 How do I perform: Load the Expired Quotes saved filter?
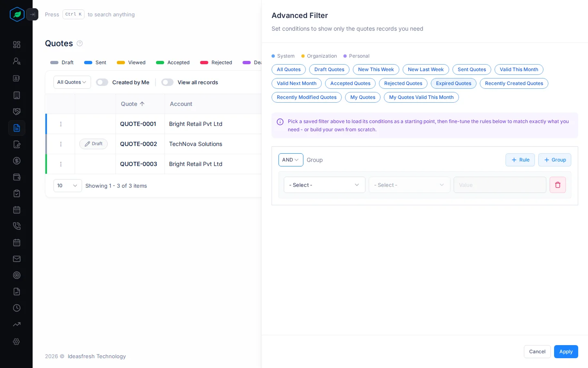coord(454,83)
